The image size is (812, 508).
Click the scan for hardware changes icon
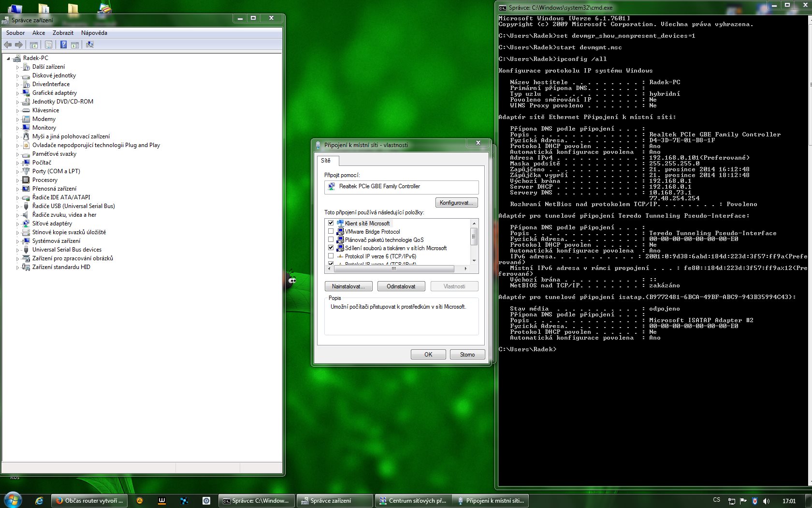(89, 45)
